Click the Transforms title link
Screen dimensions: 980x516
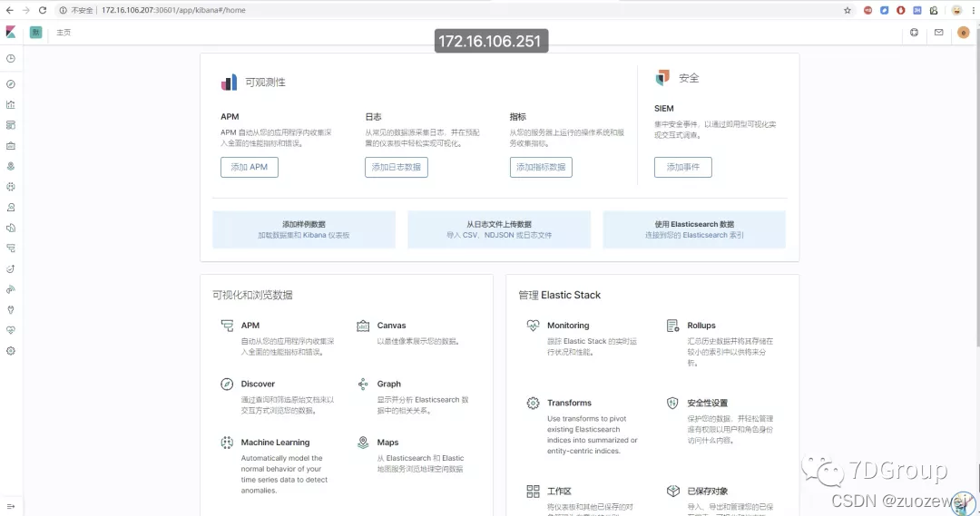click(x=569, y=403)
